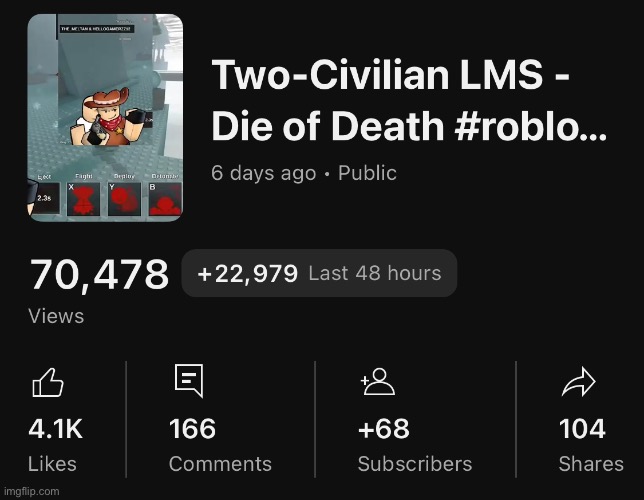Viewport: 644px width, 500px height.
Task: Select the 70,478 view count
Action: (99, 274)
